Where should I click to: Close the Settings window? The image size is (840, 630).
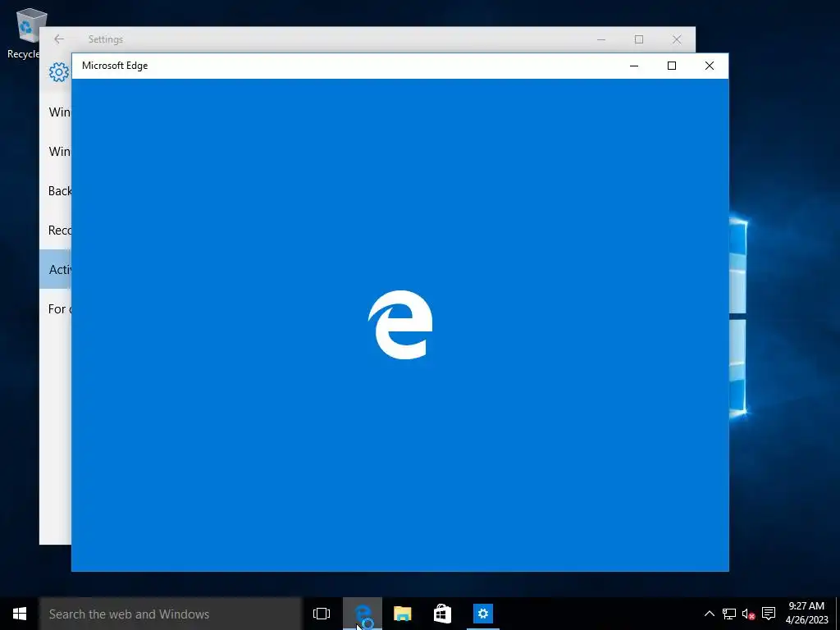[x=677, y=39]
